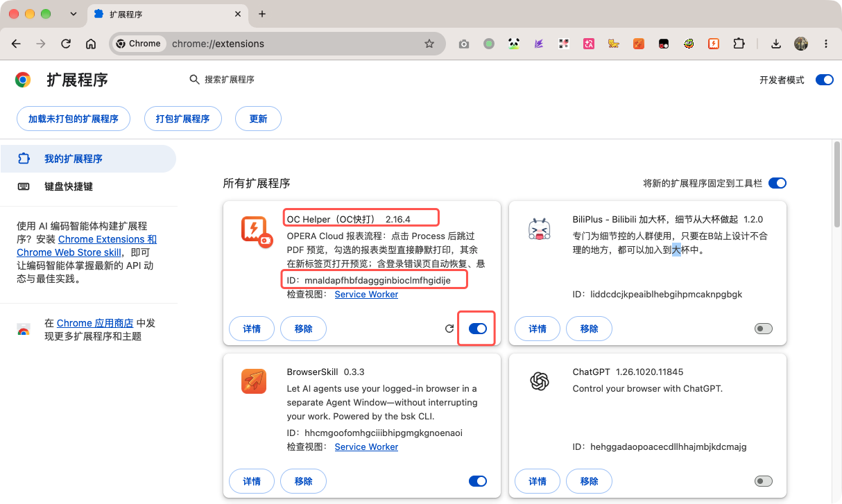Open the pink translate extension icon
The image size is (842, 504).
(x=589, y=44)
